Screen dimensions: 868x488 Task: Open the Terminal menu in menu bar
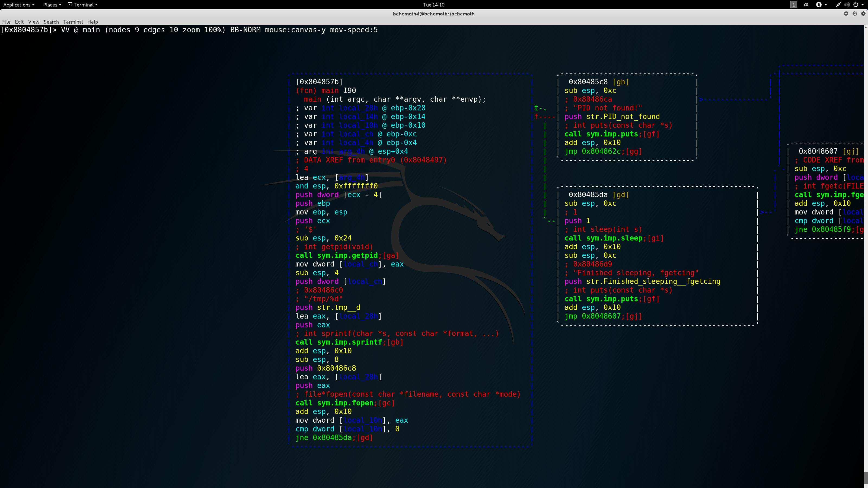pyautogui.click(x=73, y=22)
